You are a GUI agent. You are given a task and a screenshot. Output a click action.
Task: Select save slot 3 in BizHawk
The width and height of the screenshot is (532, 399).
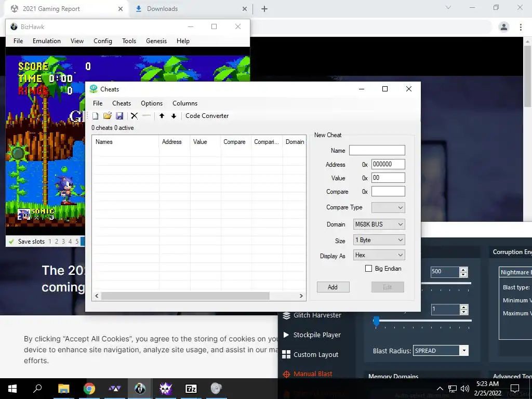pyautogui.click(x=63, y=242)
